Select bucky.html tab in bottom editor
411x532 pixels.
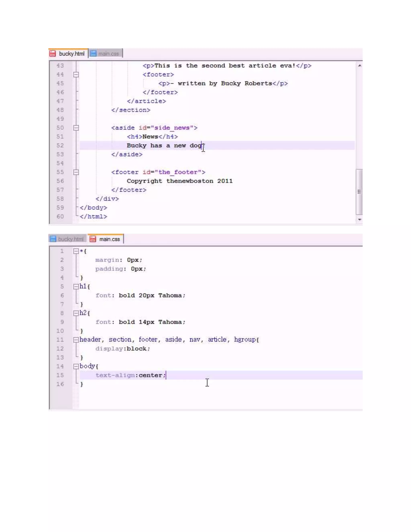68,239
